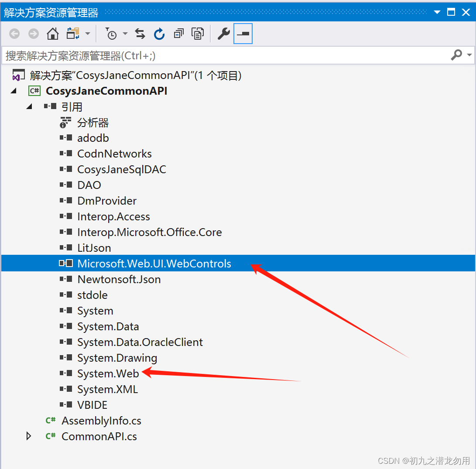This screenshot has height=469, width=476.
Task: Open the view switch dropdown arrow
Action: pyautogui.click(x=88, y=34)
